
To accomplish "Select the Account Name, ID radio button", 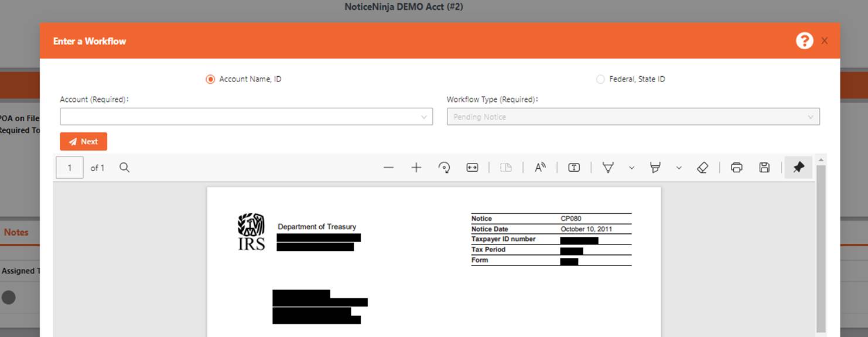I will [x=210, y=79].
